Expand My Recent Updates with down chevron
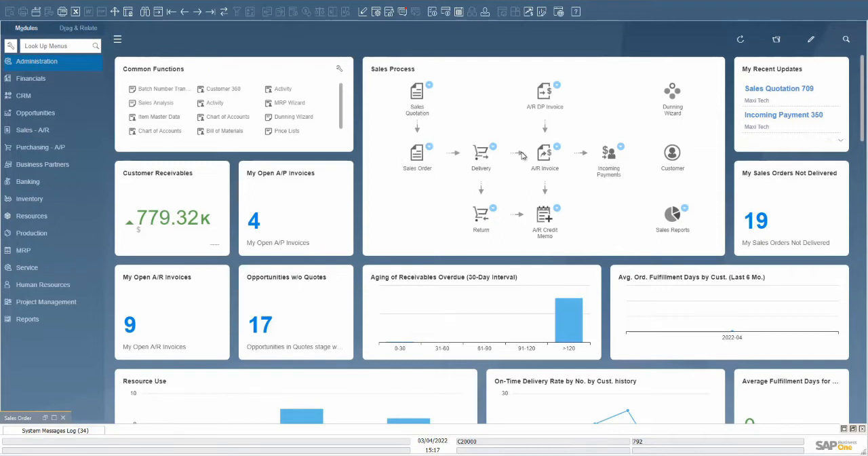 [x=841, y=140]
